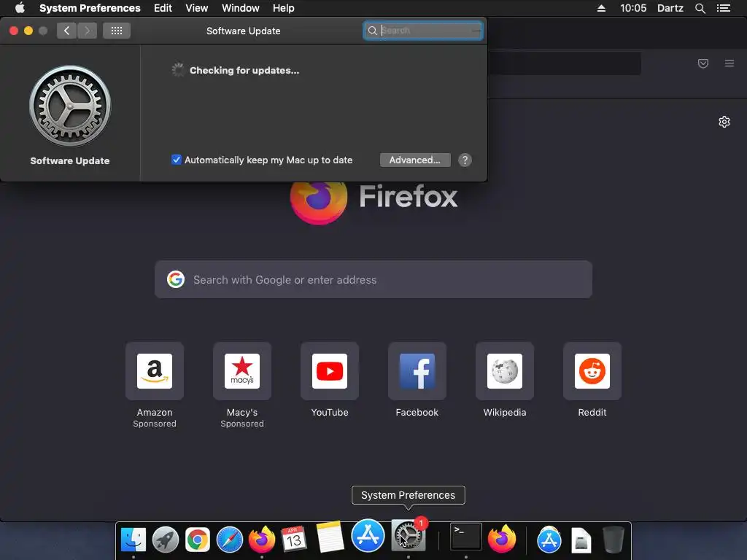Open Firefox hamburger menu

pos(729,63)
